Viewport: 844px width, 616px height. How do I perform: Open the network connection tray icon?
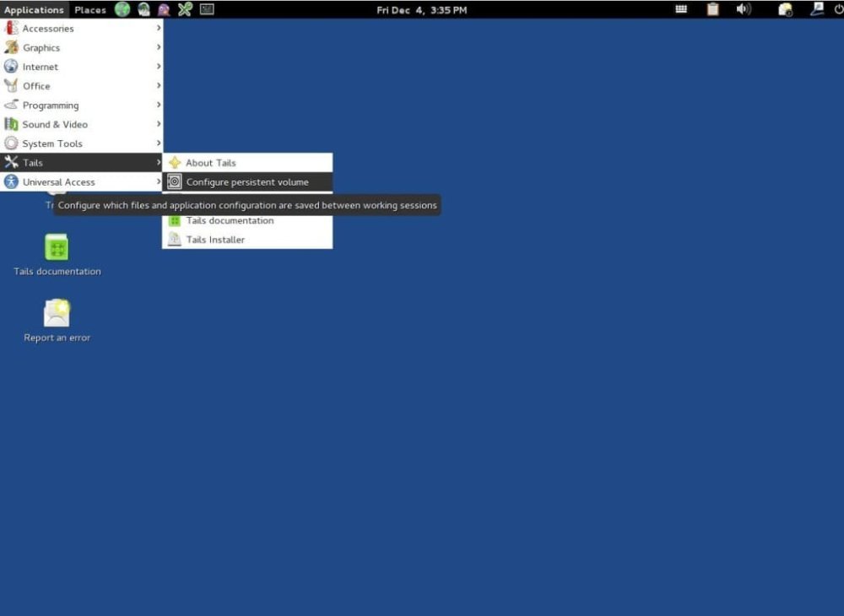[816, 8]
